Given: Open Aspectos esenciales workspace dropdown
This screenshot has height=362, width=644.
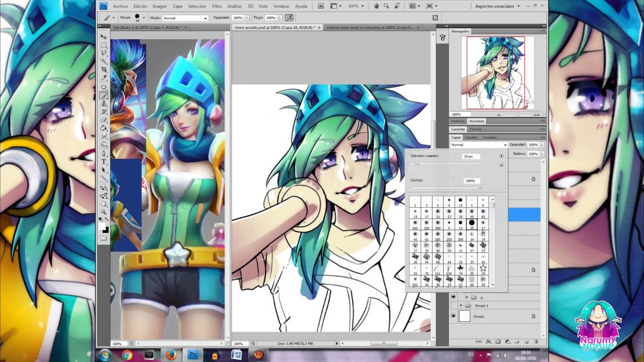Looking at the screenshot, I should [498, 6].
